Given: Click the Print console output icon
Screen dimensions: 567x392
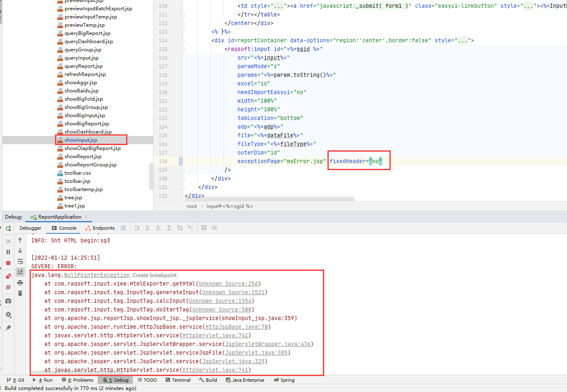Looking at the screenshot, I should (20, 283).
